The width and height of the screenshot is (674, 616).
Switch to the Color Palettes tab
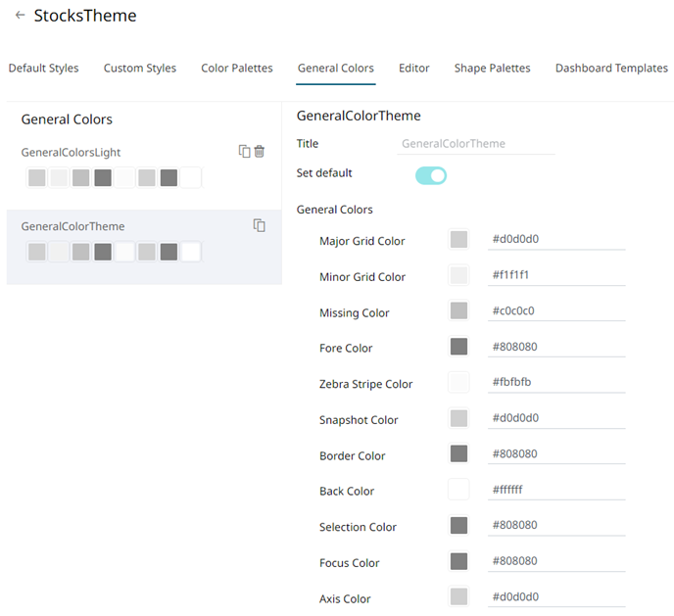237,69
